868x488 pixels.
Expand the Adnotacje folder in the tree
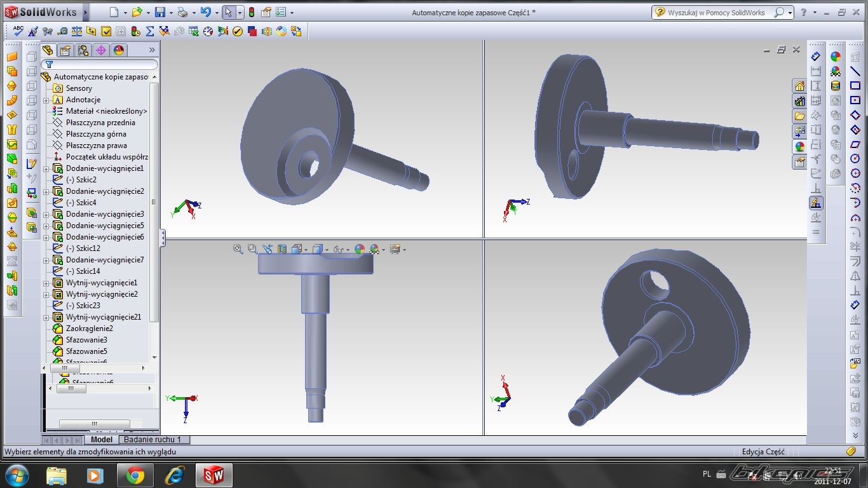click(x=46, y=100)
